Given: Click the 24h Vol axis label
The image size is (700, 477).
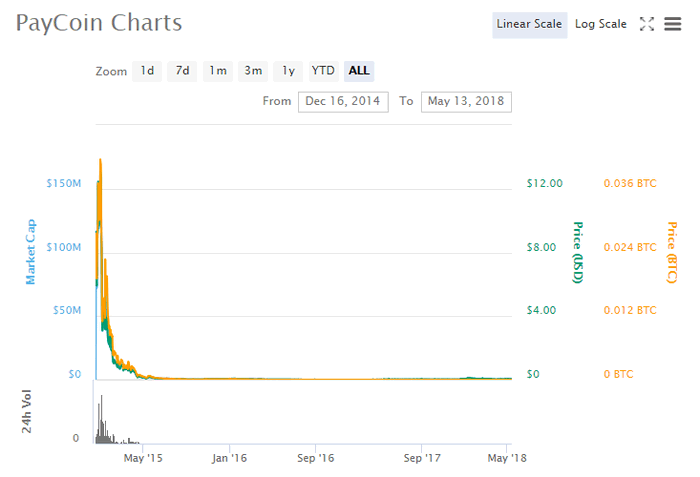Looking at the screenshot, I should [27, 411].
